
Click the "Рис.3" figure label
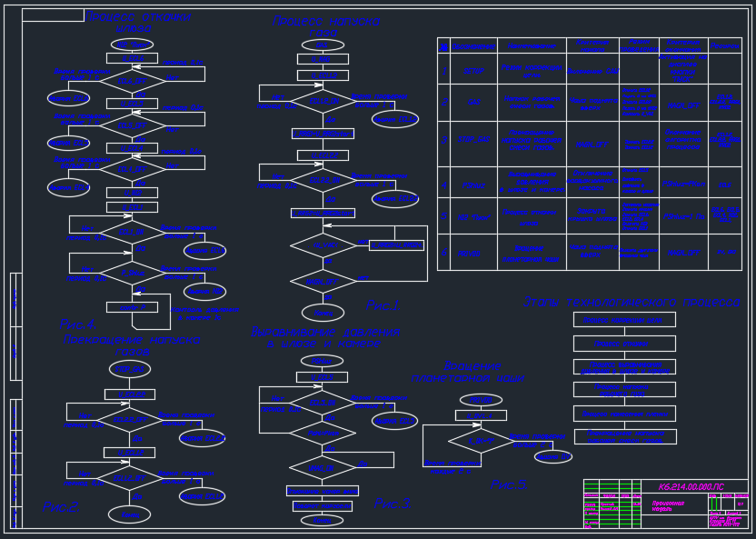(393, 504)
